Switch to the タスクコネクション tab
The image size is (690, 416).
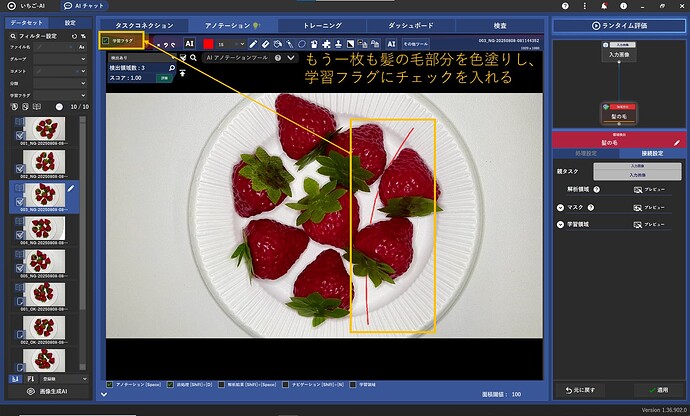[144, 26]
